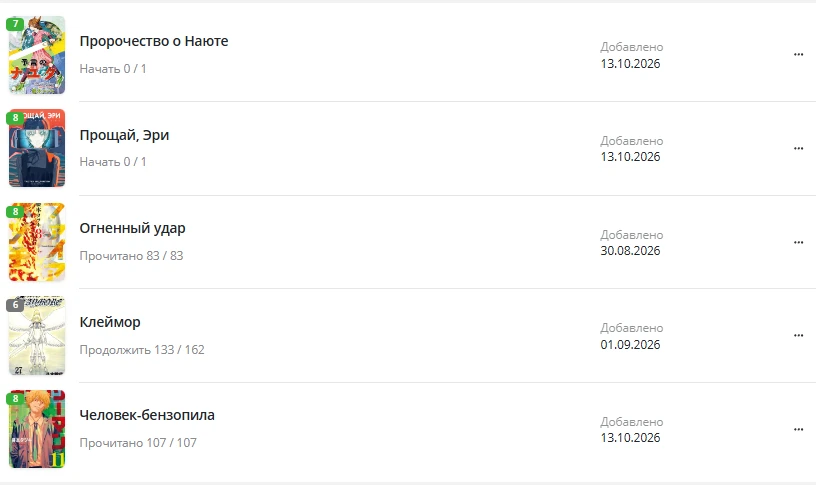Open the Прощай, Эри cover thumbnail
Screen dimensions: 816x485
click(x=37, y=148)
